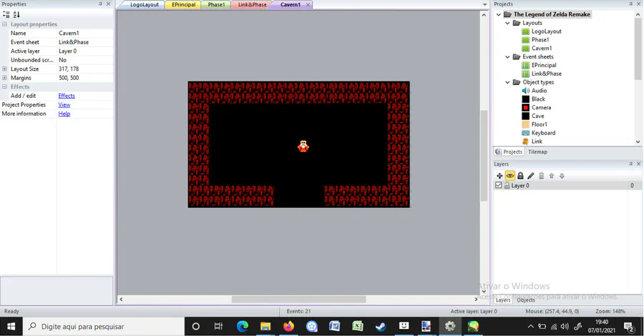Pin the Properties panel
The height and width of the screenshot is (336, 644).
[x=100, y=4]
